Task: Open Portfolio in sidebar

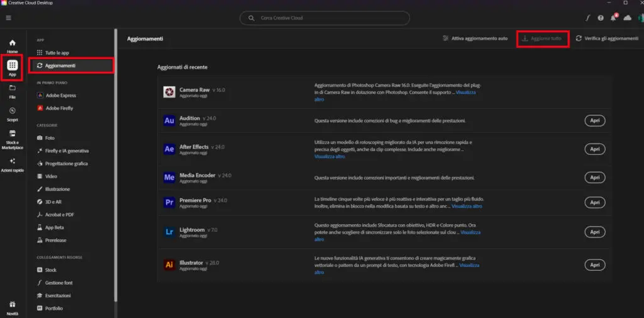Action: point(50,308)
